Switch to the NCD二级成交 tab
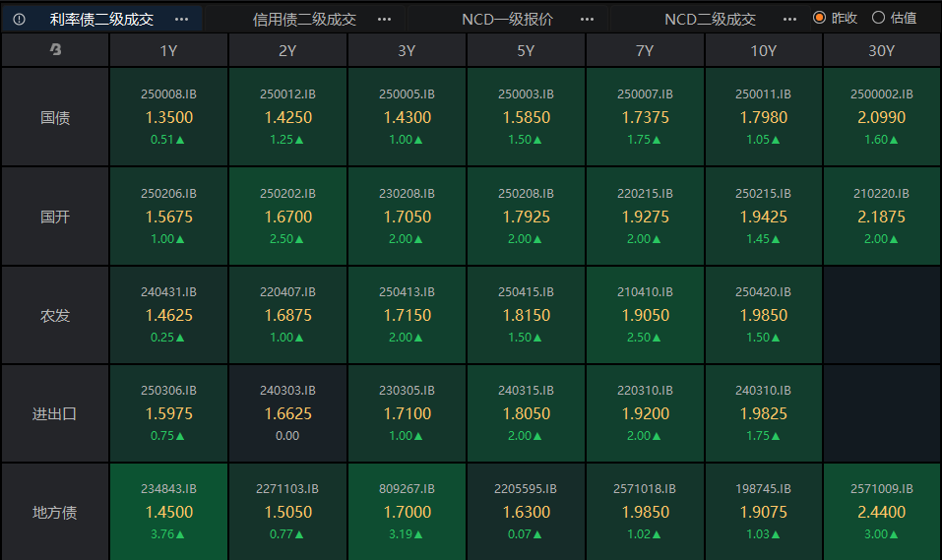 pyautogui.click(x=710, y=20)
